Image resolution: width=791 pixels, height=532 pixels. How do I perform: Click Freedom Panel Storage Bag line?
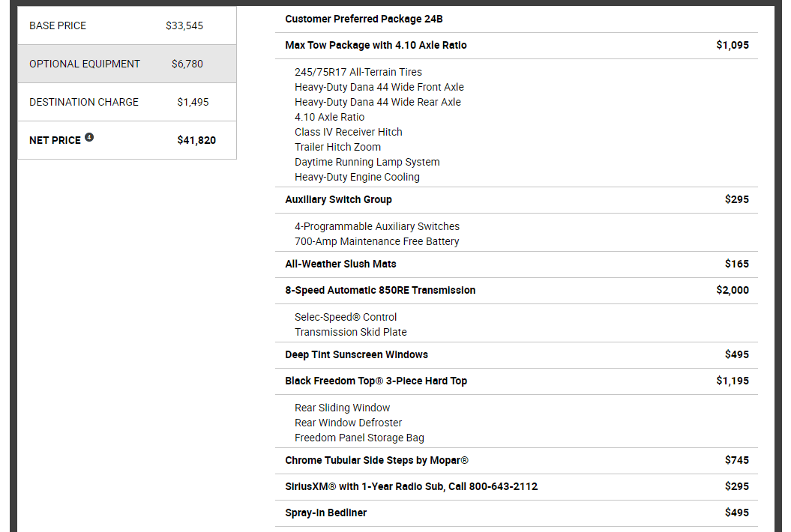360,438
